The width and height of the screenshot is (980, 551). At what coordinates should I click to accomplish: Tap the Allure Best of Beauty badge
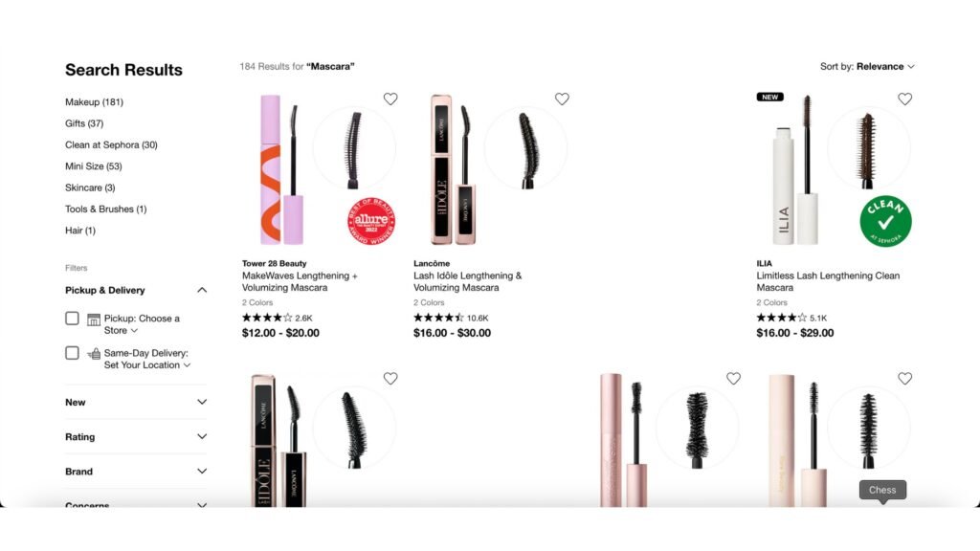tap(372, 221)
